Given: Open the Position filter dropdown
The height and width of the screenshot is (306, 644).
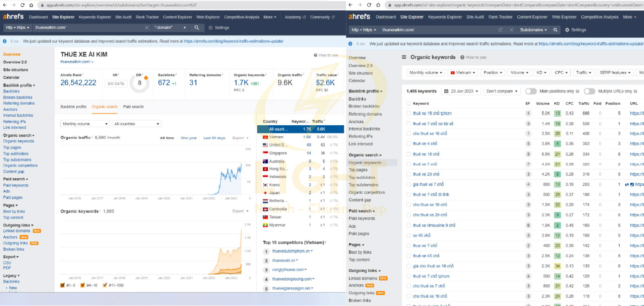Looking at the screenshot, I should click(493, 72).
